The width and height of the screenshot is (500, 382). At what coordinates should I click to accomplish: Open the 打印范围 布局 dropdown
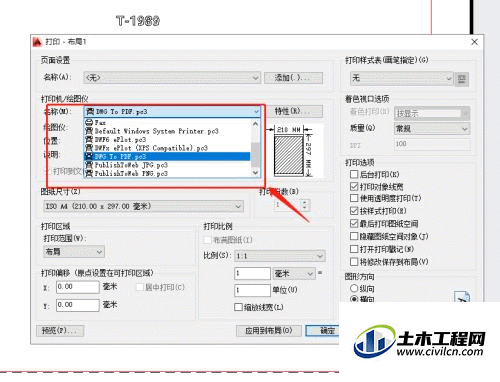click(x=74, y=252)
